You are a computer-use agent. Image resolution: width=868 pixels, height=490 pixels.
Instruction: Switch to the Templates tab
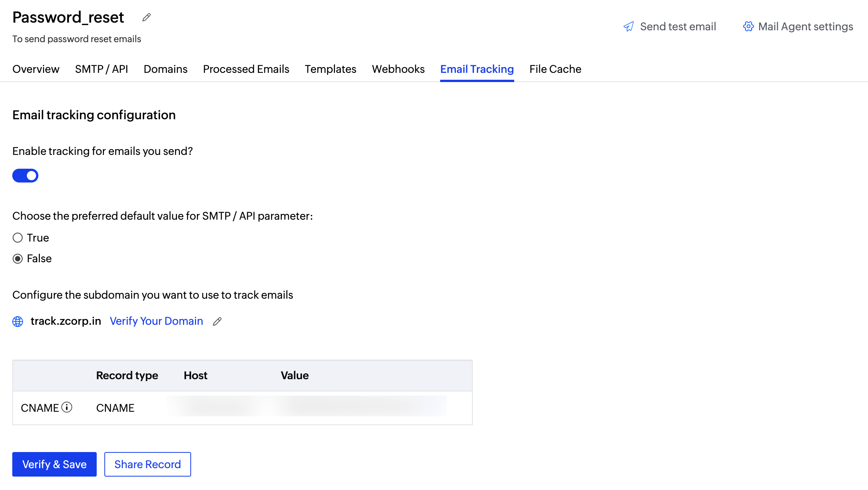(330, 69)
